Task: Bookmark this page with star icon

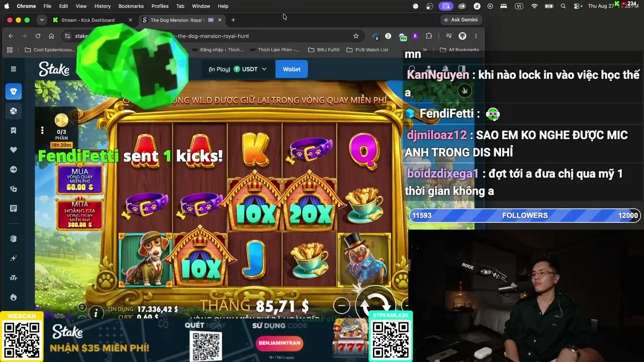Action: click(x=356, y=36)
